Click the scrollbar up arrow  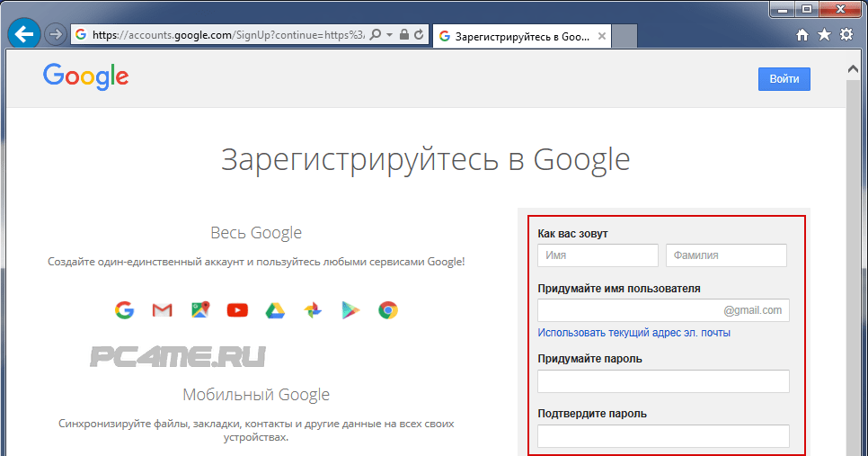[853, 69]
